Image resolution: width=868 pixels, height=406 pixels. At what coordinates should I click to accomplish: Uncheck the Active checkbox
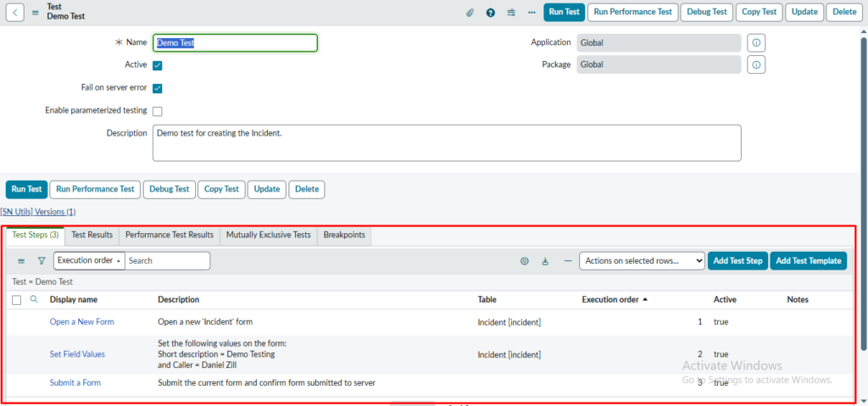(158, 65)
